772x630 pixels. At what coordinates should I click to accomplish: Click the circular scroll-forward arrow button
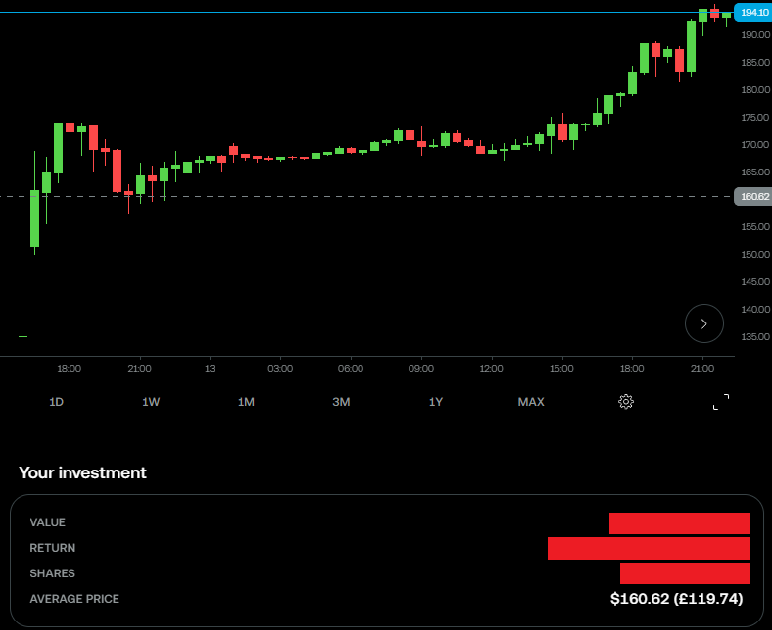704,323
